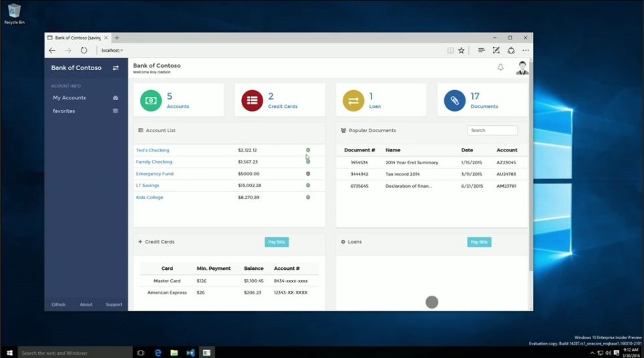Open LT Savings account link

[x=148, y=186]
